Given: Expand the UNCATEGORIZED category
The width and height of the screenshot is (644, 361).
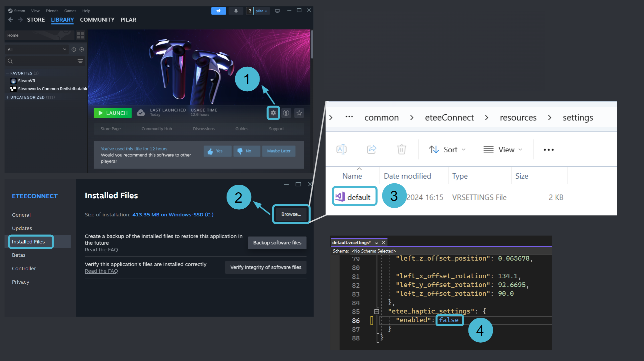Looking at the screenshot, I should [x=7, y=97].
